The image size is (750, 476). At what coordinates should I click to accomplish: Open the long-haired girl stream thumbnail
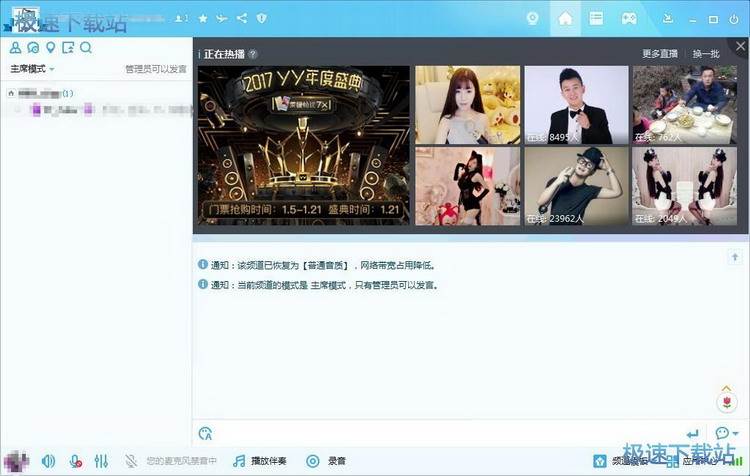click(x=467, y=105)
